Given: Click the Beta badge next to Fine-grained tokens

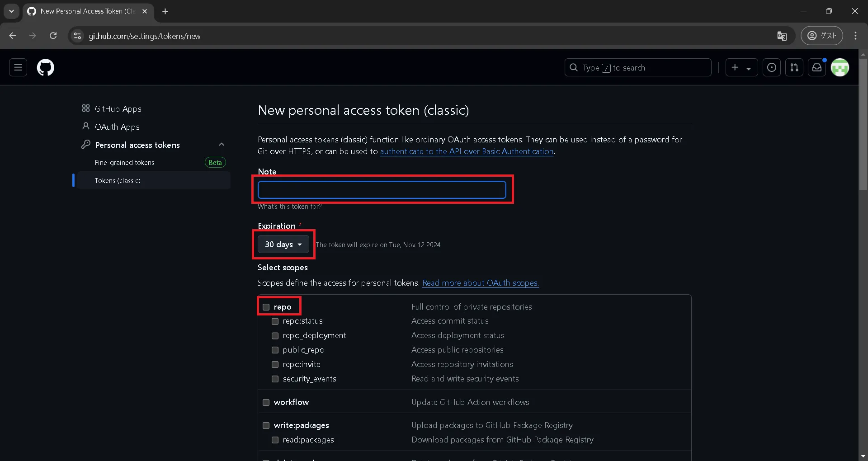Looking at the screenshot, I should (215, 162).
